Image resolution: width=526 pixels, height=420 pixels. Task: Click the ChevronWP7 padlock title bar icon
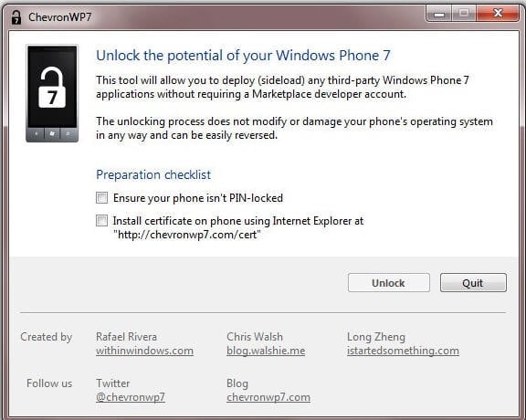coord(16,16)
